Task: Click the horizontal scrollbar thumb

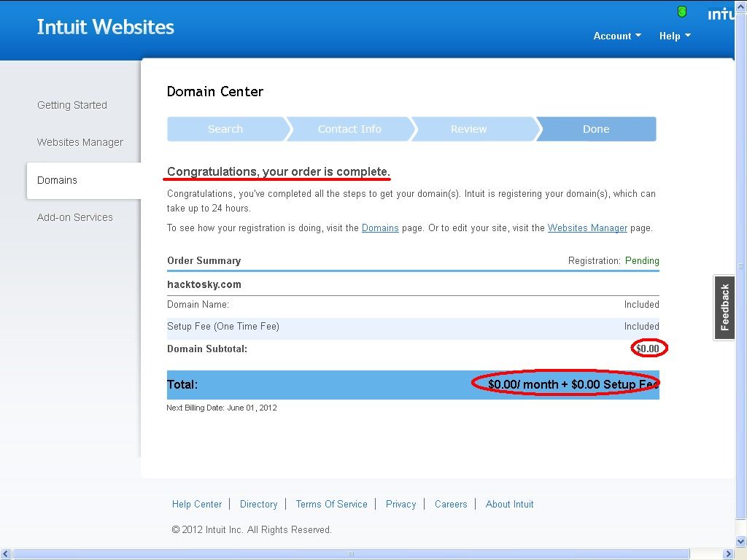Action: 351,554
